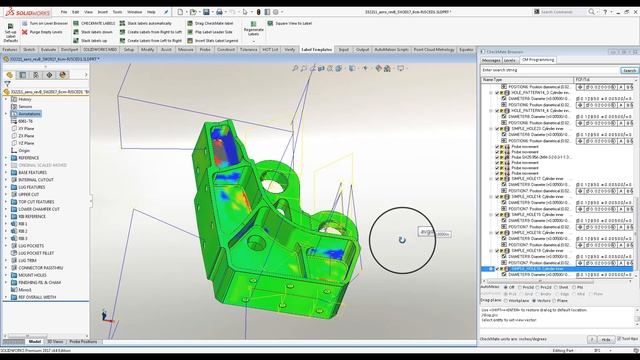Expand the LUG FEATURES folder
The height and width of the screenshot is (360, 640).
(6, 187)
